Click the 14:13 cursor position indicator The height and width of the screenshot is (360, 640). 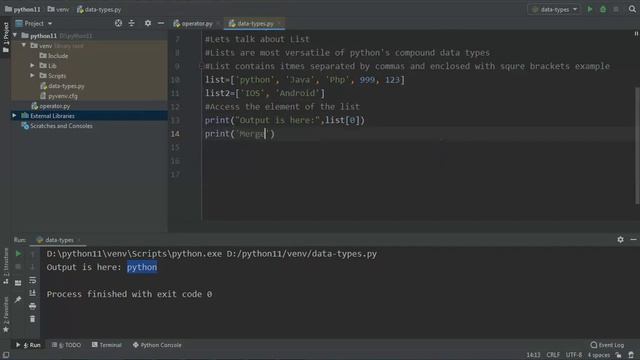pyautogui.click(x=533, y=355)
